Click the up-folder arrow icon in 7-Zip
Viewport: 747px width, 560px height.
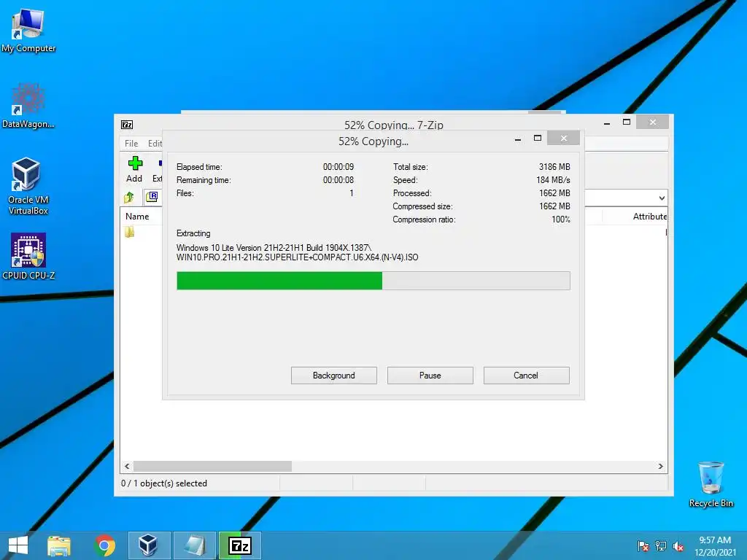[129, 197]
